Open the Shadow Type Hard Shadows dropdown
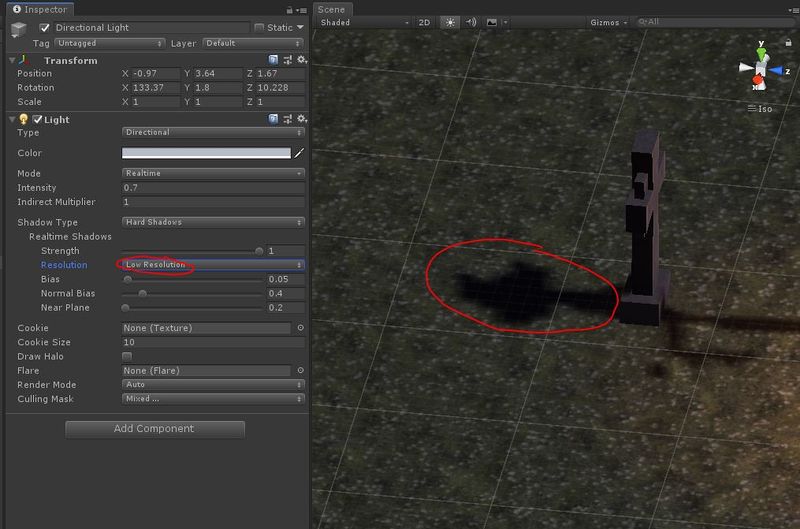This screenshot has height=529, width=800. [213, 222]
